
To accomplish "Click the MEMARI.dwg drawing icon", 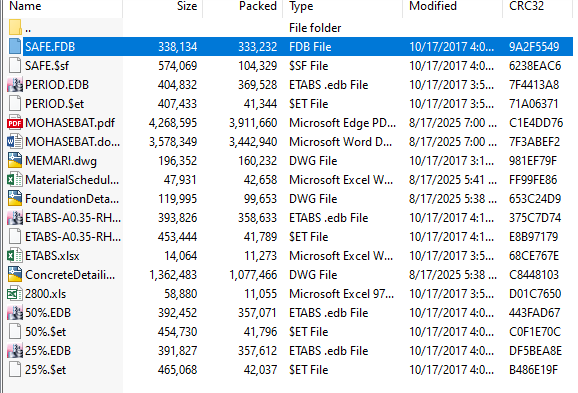I will pos(15,161).
